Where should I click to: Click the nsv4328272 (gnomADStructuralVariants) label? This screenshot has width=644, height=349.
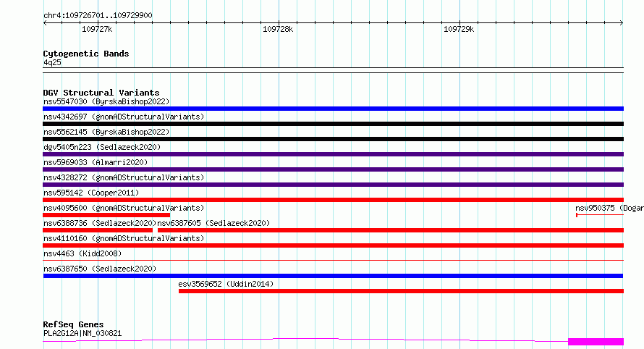tap(124, 177)
